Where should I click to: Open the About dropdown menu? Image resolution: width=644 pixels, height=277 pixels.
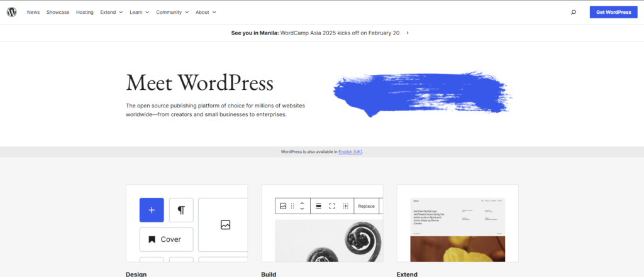point(206,12)
